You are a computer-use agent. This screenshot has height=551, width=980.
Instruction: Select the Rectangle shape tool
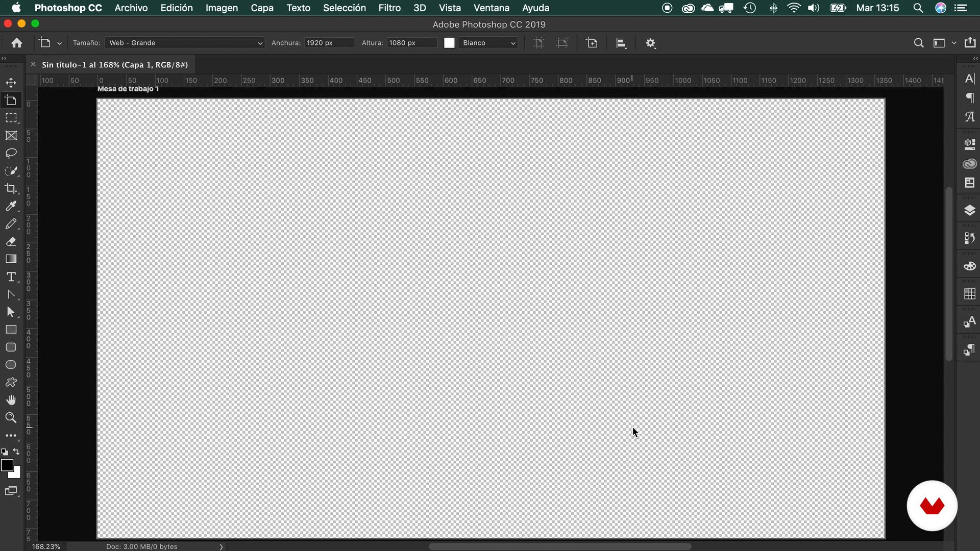11,330
